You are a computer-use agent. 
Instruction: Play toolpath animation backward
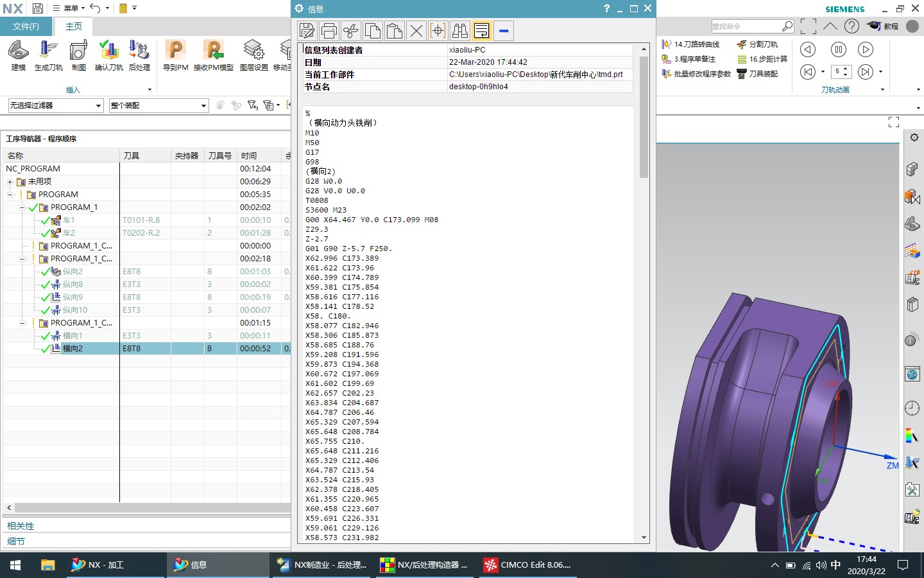809,49
